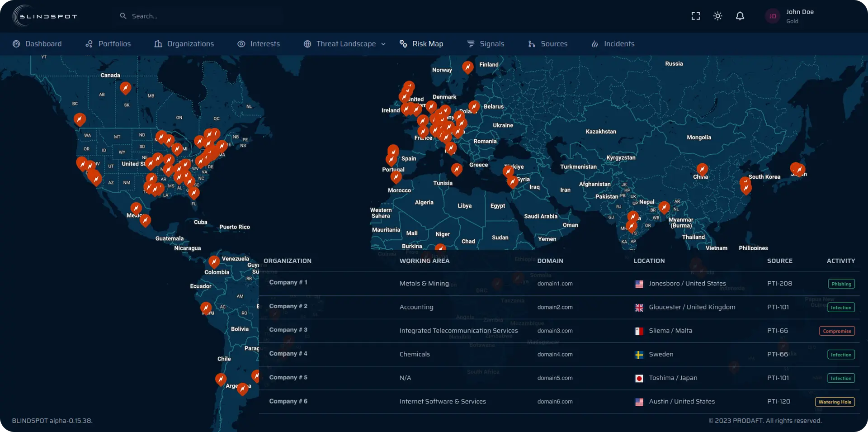Open JD user avatar
Screen dimensions: 868x432
click(773, 16)
